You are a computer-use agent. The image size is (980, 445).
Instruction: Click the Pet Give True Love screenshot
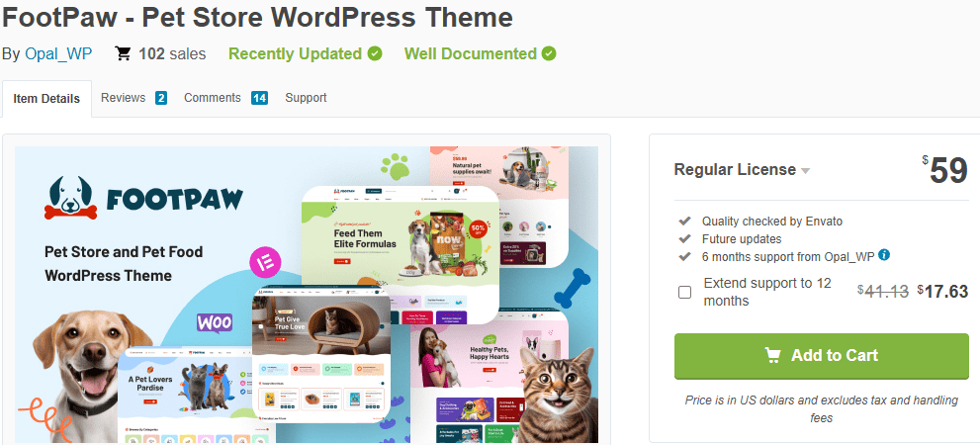[321, 353]
